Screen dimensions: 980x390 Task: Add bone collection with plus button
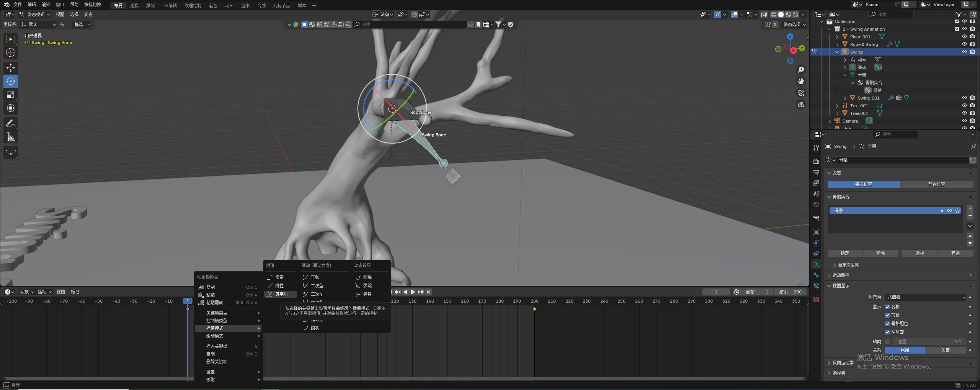[x=970, y=208]
